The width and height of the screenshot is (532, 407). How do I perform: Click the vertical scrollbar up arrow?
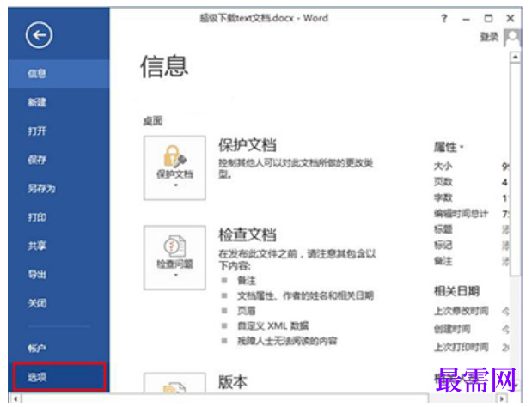[515, 57]
